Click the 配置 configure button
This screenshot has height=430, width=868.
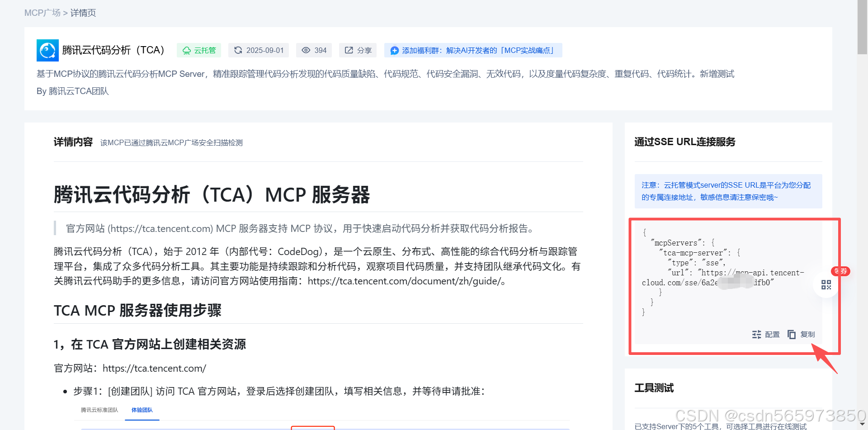coord(766,334)
